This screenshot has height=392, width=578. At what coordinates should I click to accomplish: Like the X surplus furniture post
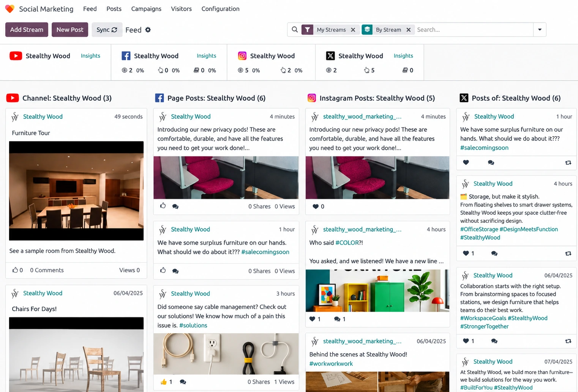466,162
